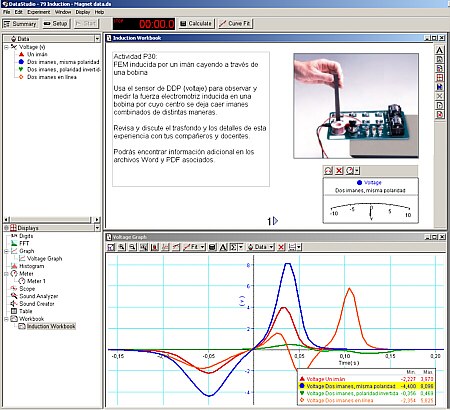
Task: Click the delete page icon in workbook side toolbar
Action: (440, 114)
